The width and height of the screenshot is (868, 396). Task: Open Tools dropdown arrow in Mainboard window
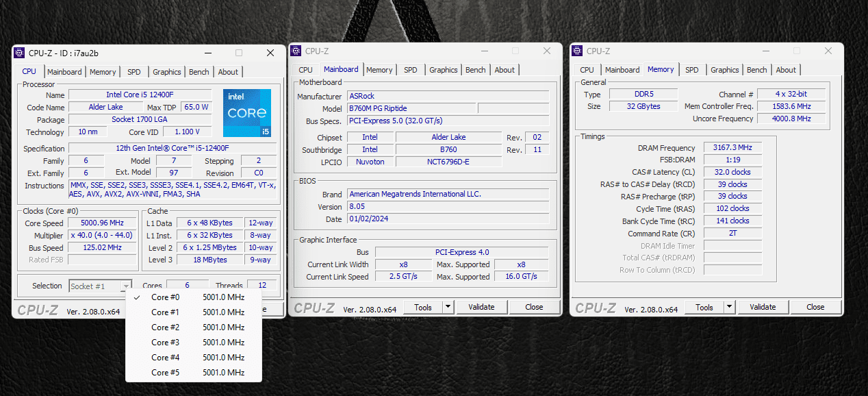[448, 307]
